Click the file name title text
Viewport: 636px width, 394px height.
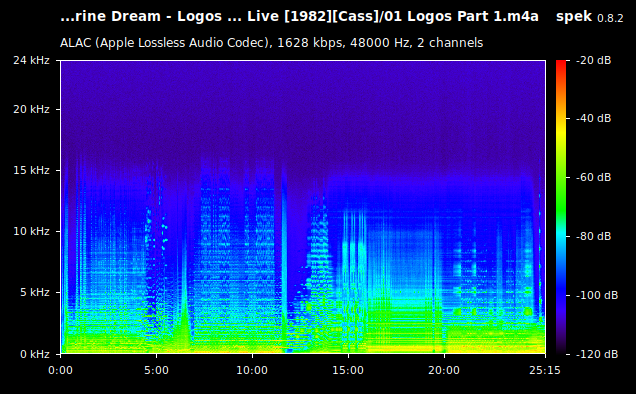click(299, 17)
